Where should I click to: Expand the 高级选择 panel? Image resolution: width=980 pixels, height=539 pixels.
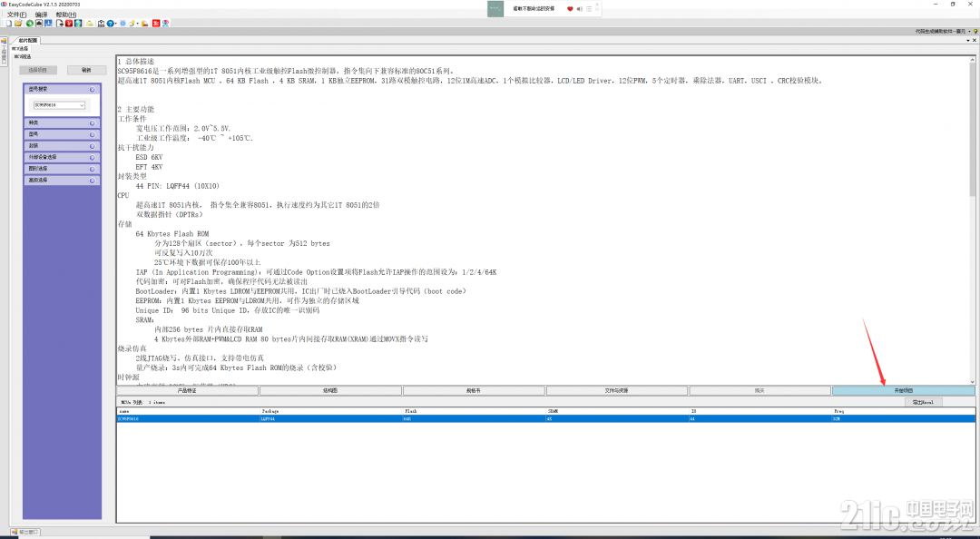point(62,180)
